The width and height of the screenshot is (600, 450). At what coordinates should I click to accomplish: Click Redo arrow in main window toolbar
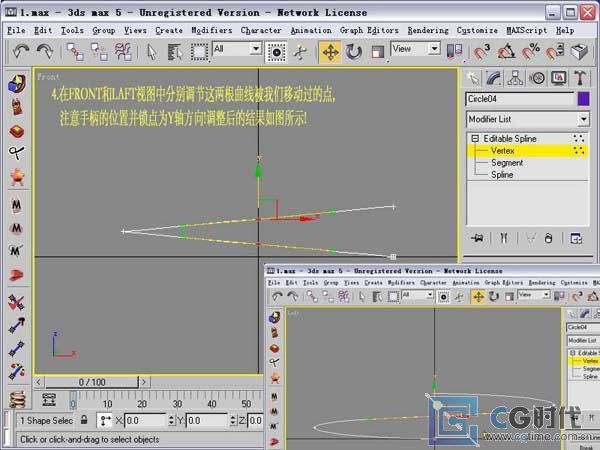pyautogui.click(x=45, y=52)
